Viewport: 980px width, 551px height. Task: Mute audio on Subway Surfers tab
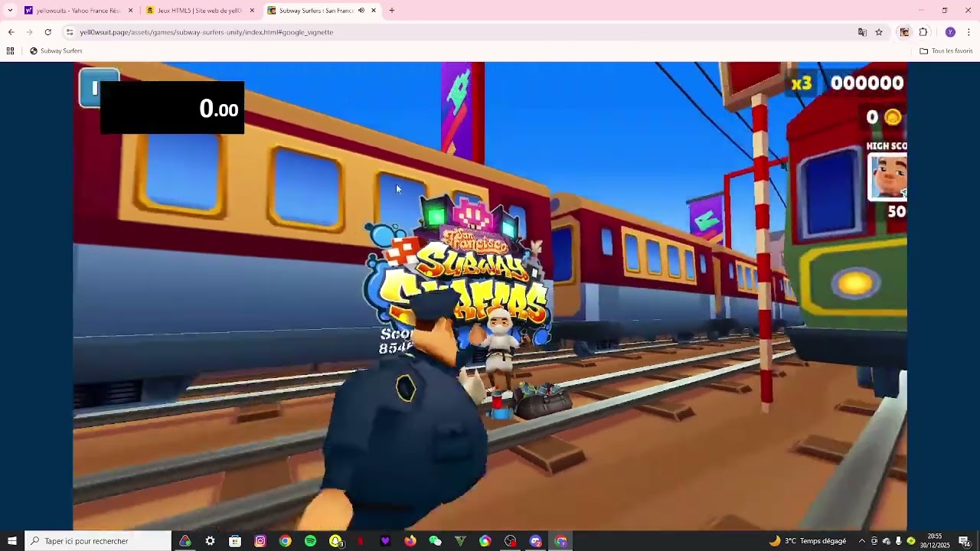[x=361, y=11]
